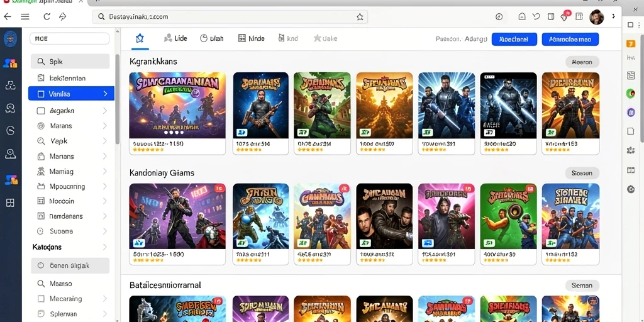Open the hamburger menu icon
The image size is (644, 322).
(x=25, y=17)
